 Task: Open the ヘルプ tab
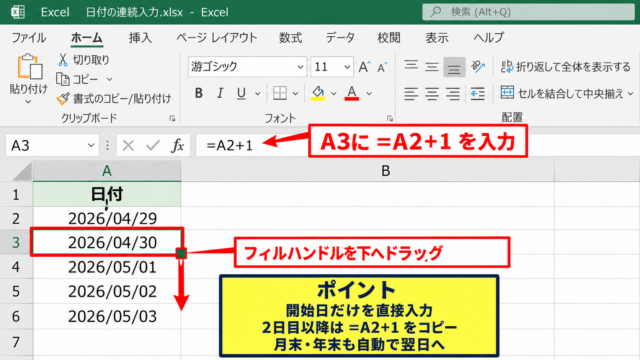coord(489,38)
